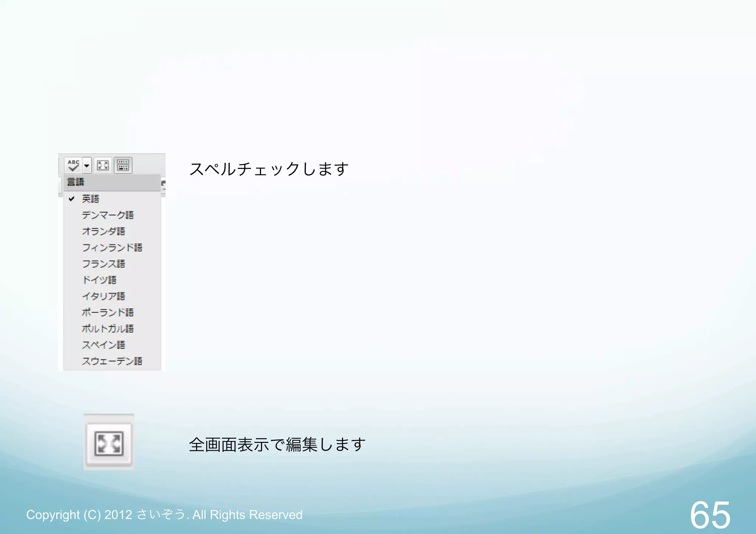This screenshot has height=534, width=756.
Task: Click the small fullscreen toolbar icon
Action: (x=103, y=165)
